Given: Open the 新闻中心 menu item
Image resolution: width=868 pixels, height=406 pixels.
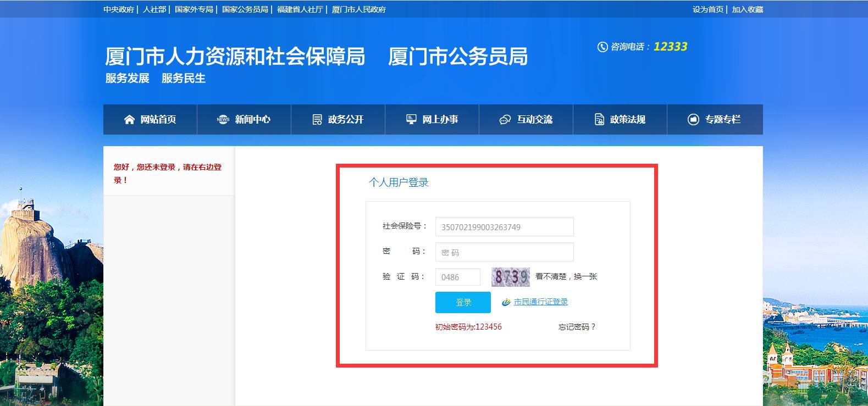Looking at the screenshot, I should (252, 120).
